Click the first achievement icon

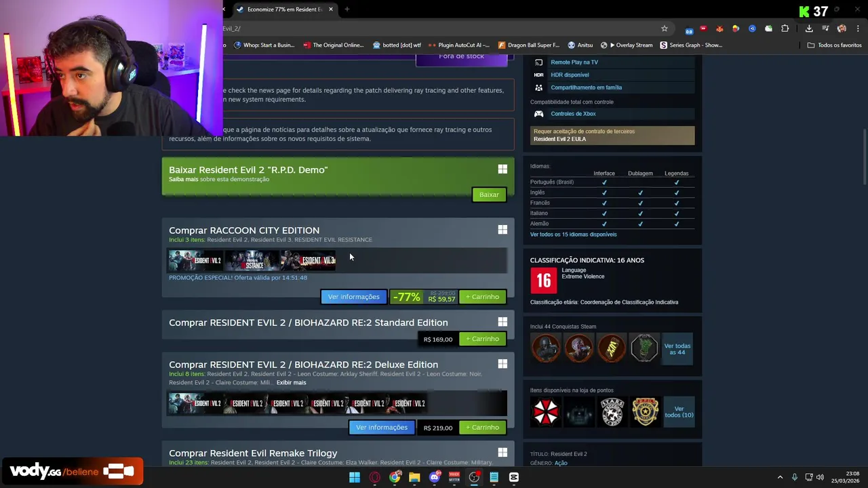click(x=546, y=348)
